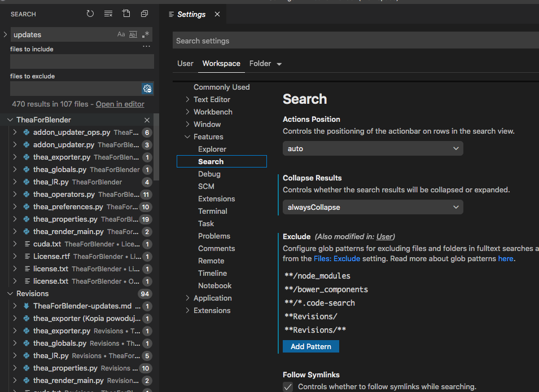This screenshot has height=392, width=539.
Task: Toggle the Follow Symlinks checkbox
Action: pyautogui.click(x=288, y=387)
